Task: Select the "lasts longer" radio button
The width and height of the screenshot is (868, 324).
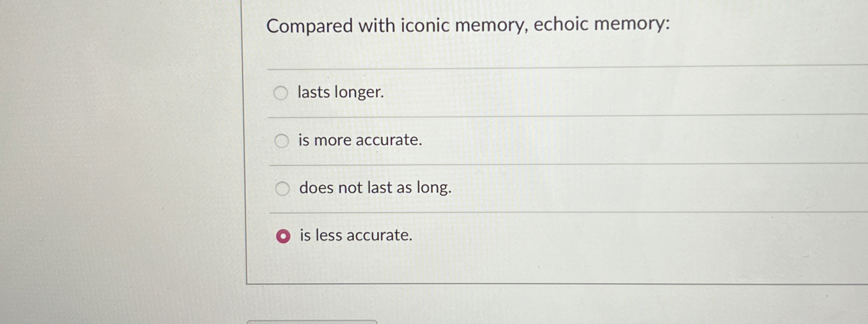Action: click(x=282, y=92)
